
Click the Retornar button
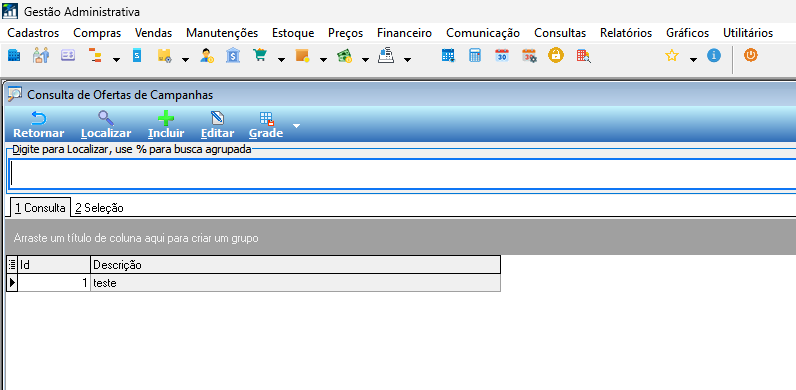tap(39, 125)
